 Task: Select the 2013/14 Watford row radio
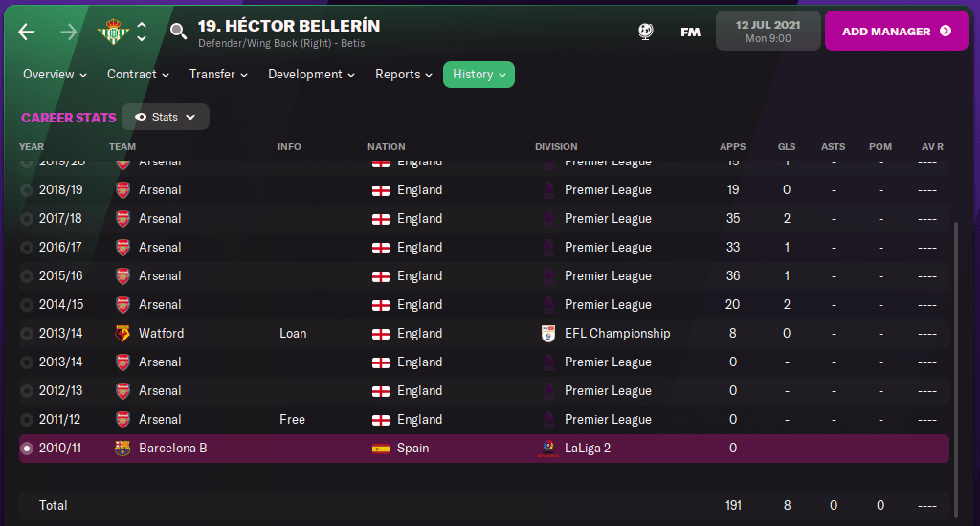click(27, 334)
